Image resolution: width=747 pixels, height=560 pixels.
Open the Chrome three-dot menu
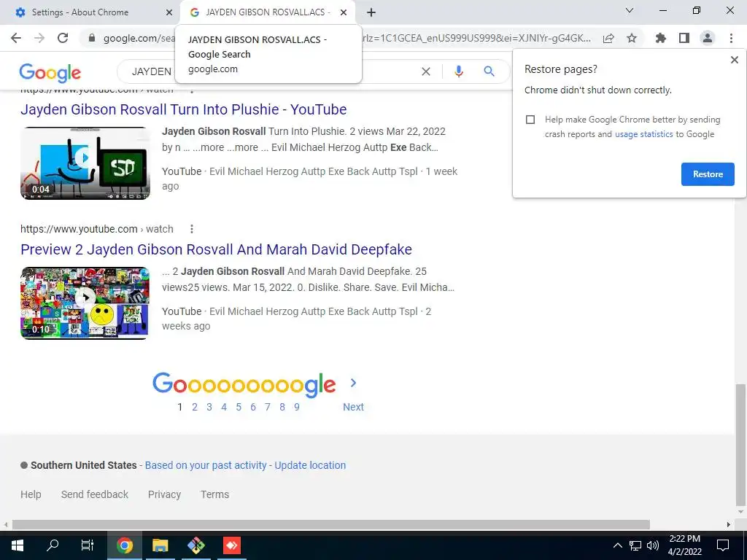pos(731,38)
